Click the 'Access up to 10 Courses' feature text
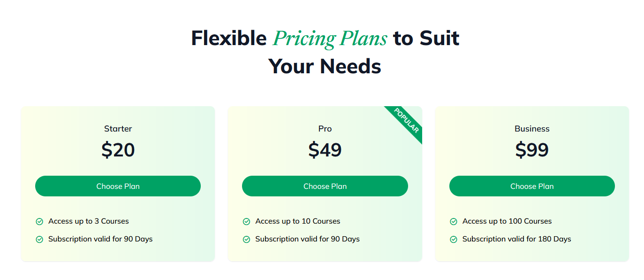Image resolution: width=644 pixels, height=280 pixels. point(298,221)
